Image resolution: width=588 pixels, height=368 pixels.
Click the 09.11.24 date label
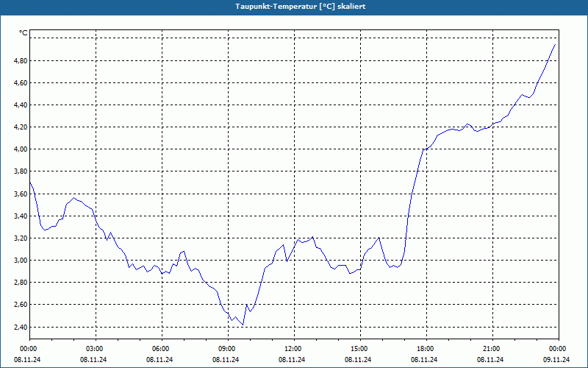click(x=556, y=360)
